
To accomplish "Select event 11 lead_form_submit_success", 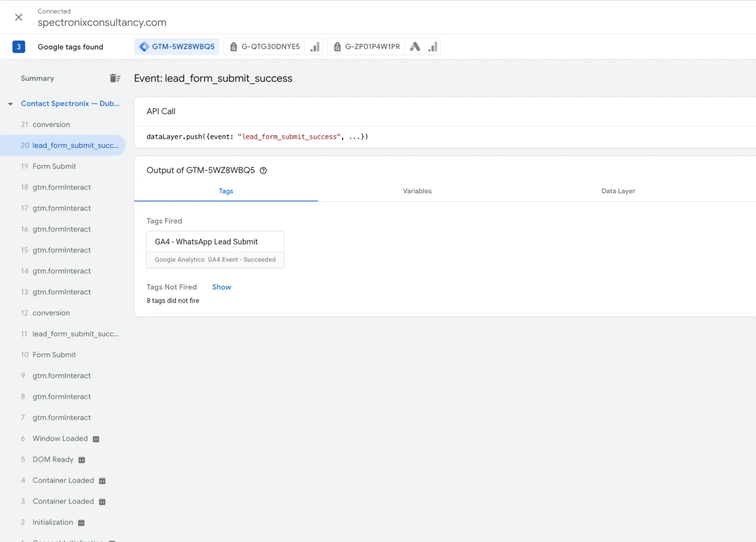I will [x=63, y=334].
